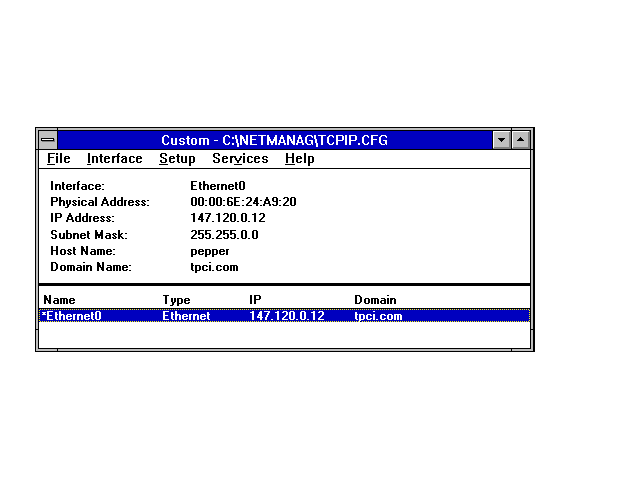The width and height of the screenshot is (640, 480).
Task: Click the Ethernet type cell in highlighted row
Action: pyautogui.click(x=186, y=316)
